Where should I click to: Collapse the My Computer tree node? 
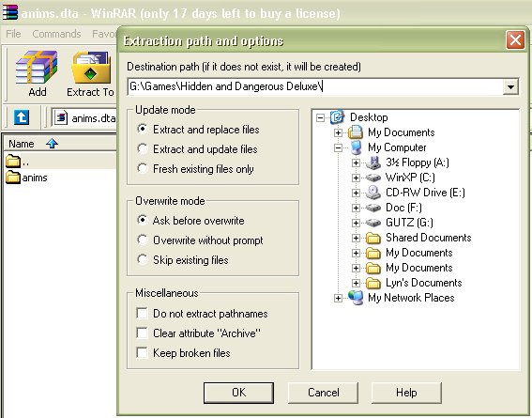338,147
